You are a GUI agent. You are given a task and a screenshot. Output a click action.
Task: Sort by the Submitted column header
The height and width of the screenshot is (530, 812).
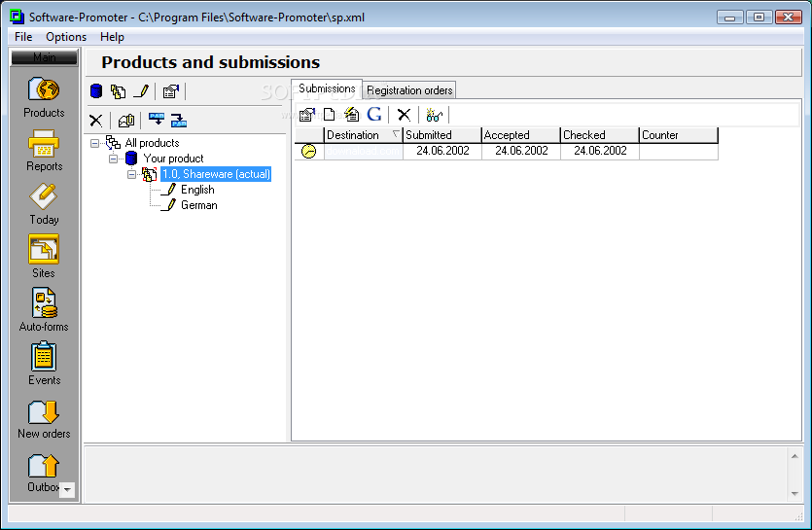(x=442, y=135)
